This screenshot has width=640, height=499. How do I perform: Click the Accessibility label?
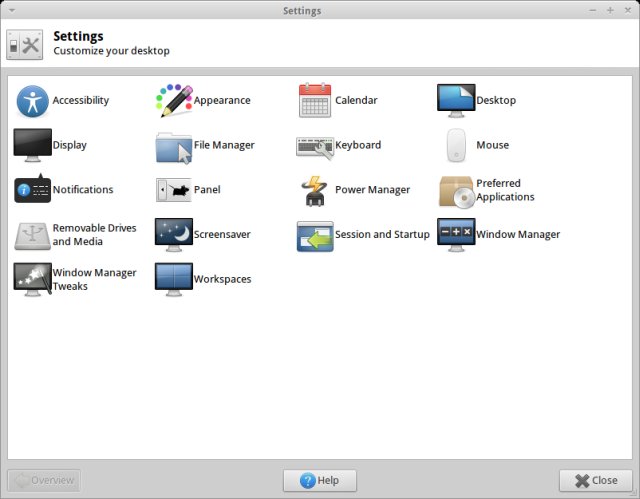tap(81, 100)
